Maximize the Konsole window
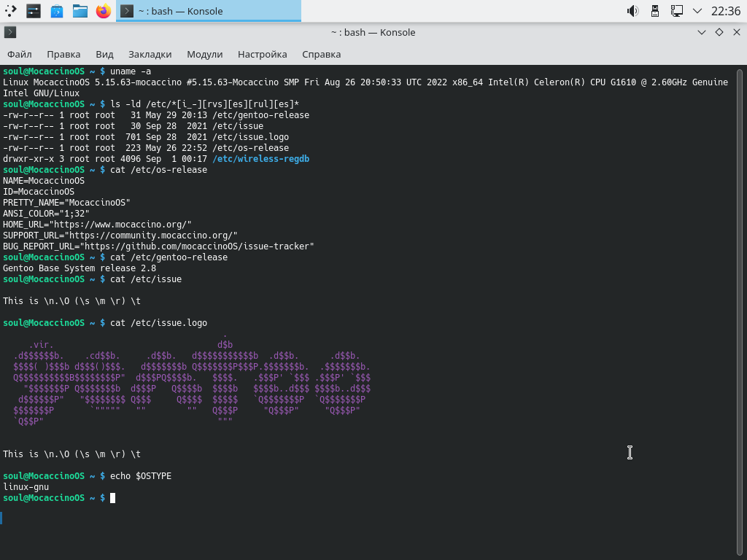This screenshot has height=560, width=747. click(x=719, y=32)
